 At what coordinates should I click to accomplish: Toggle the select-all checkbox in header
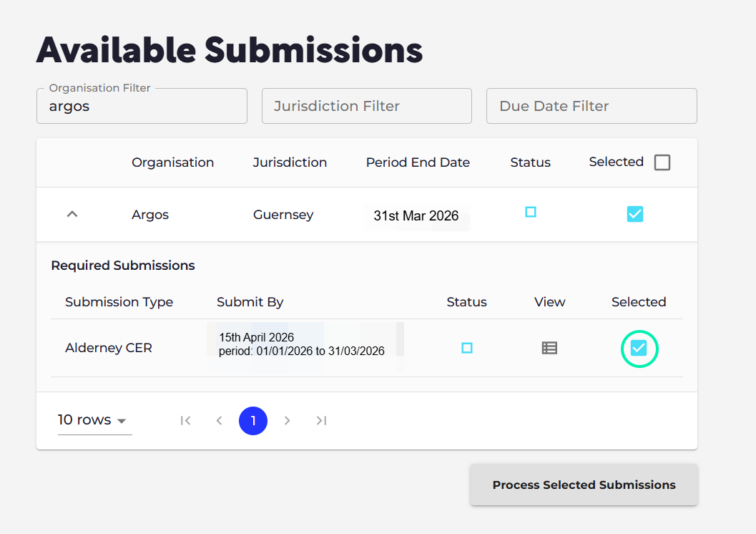(662, 162)
